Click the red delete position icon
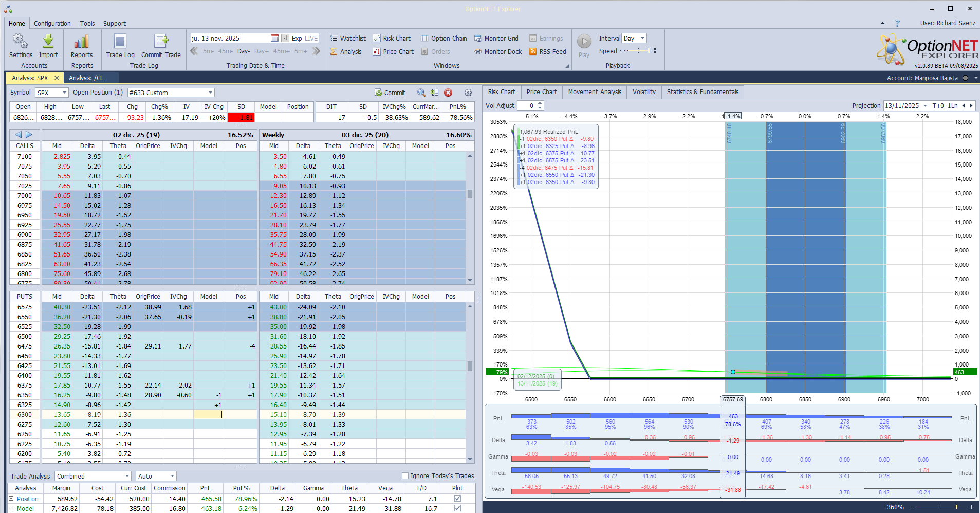The image size is (980, 513). tap(448, 93)
